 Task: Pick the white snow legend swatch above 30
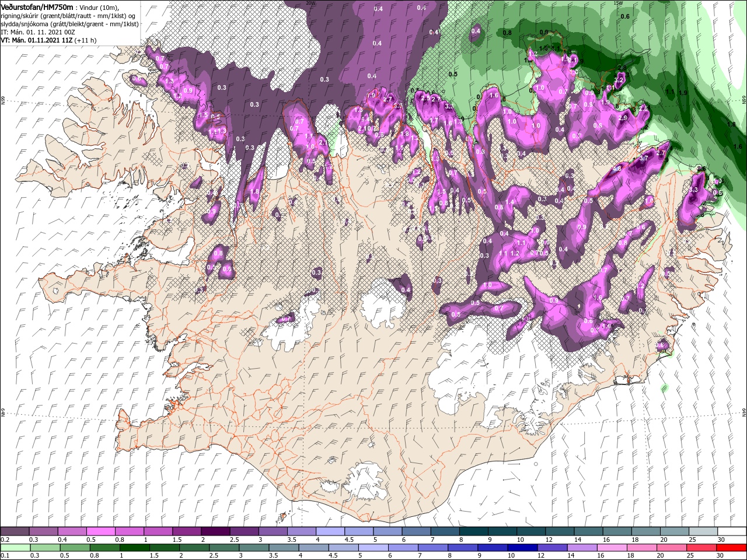click(x=732, y=531)
